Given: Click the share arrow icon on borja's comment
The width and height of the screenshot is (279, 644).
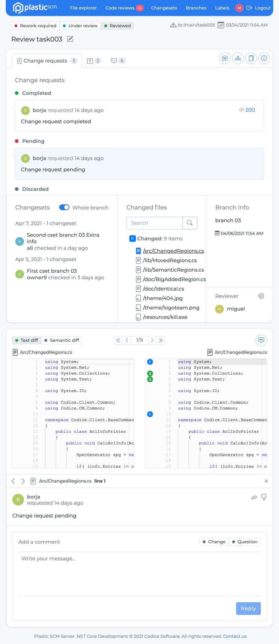Looking at the screenshot, I should pos(254,497).
